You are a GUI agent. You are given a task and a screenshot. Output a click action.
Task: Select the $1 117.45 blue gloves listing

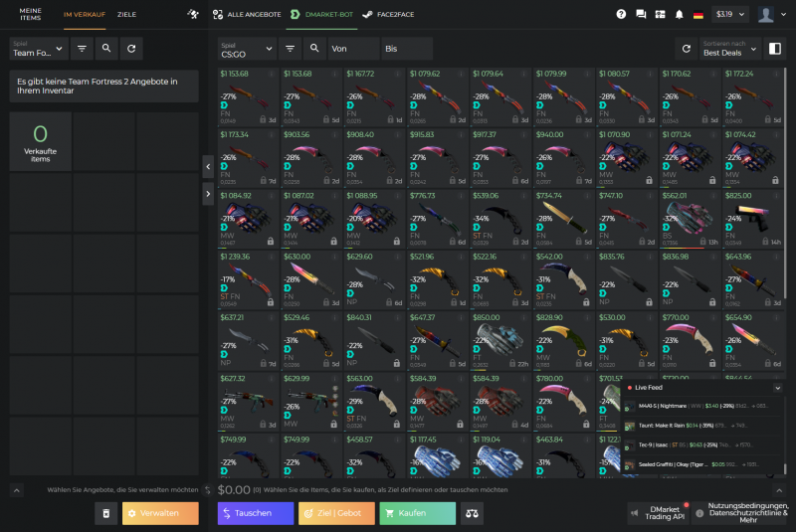point(438,456)
